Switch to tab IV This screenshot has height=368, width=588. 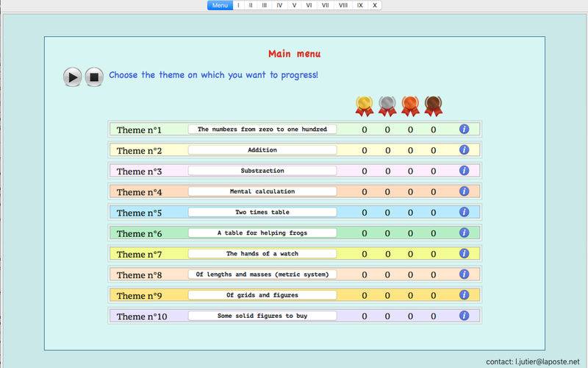coord(279,5)
